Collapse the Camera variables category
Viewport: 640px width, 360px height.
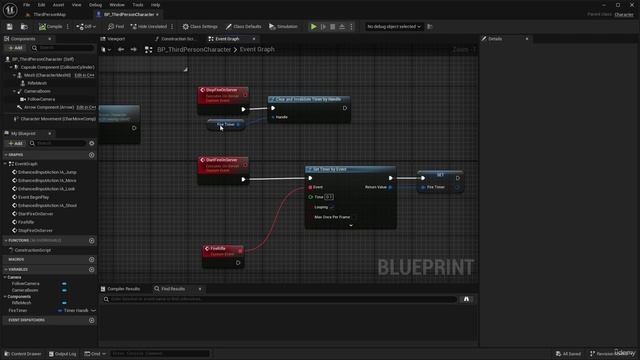point(5,277)
